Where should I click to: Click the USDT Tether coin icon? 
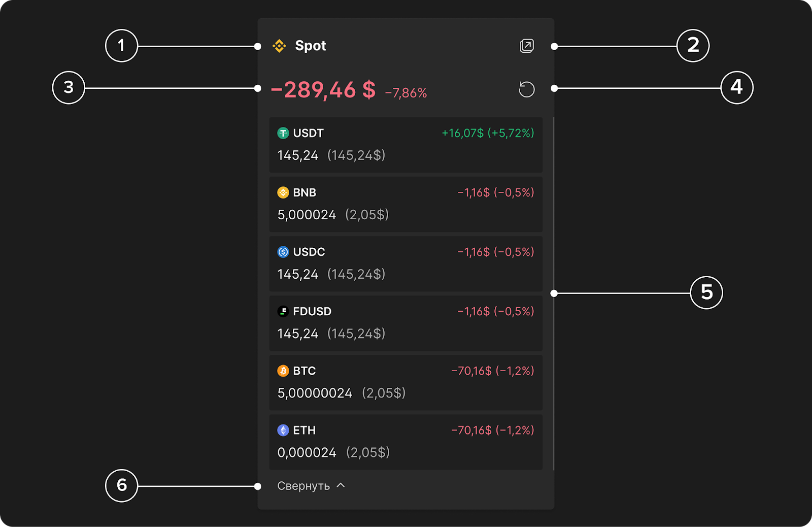(x=283, y=133)
